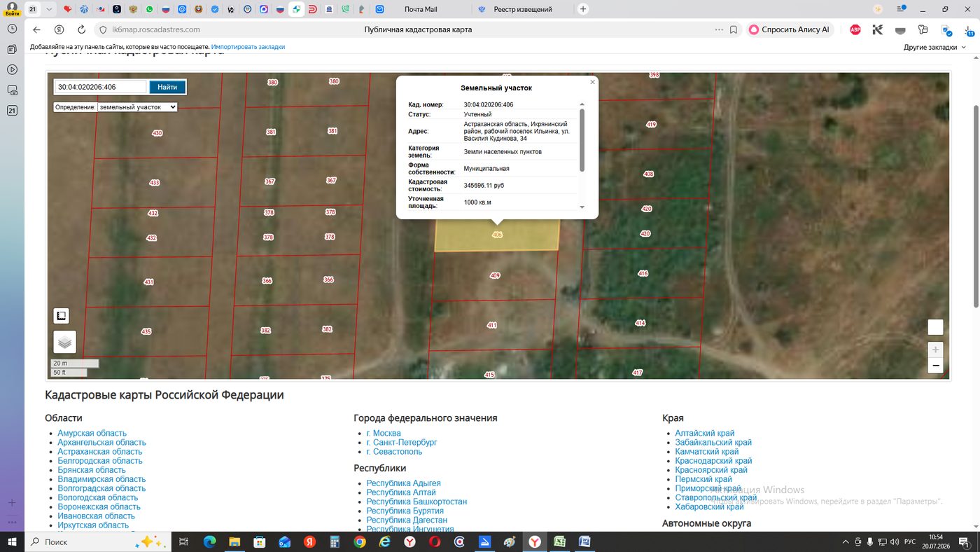980x552 pixels.
Task: Open the Определение object type dropdown
Action: tap(137, 107)
